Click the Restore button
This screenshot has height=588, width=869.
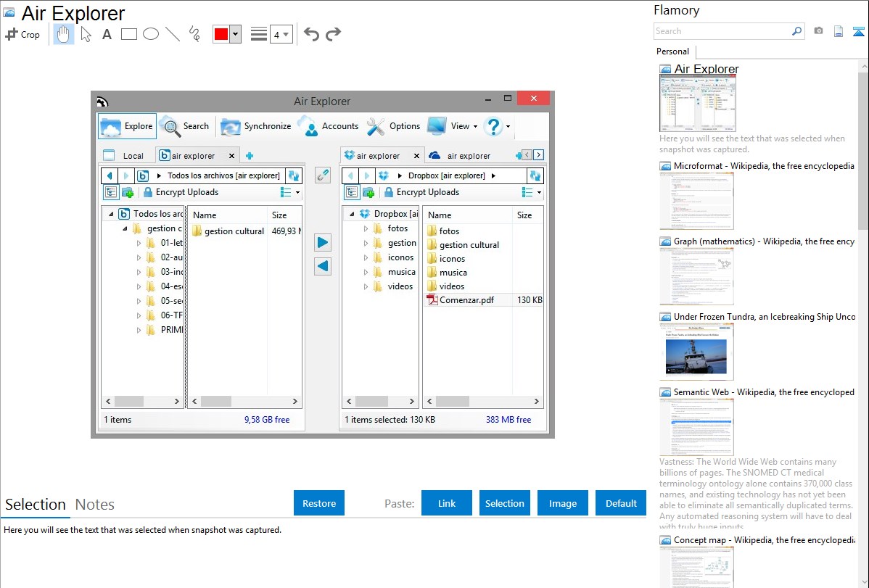click(x=319, y=503)
